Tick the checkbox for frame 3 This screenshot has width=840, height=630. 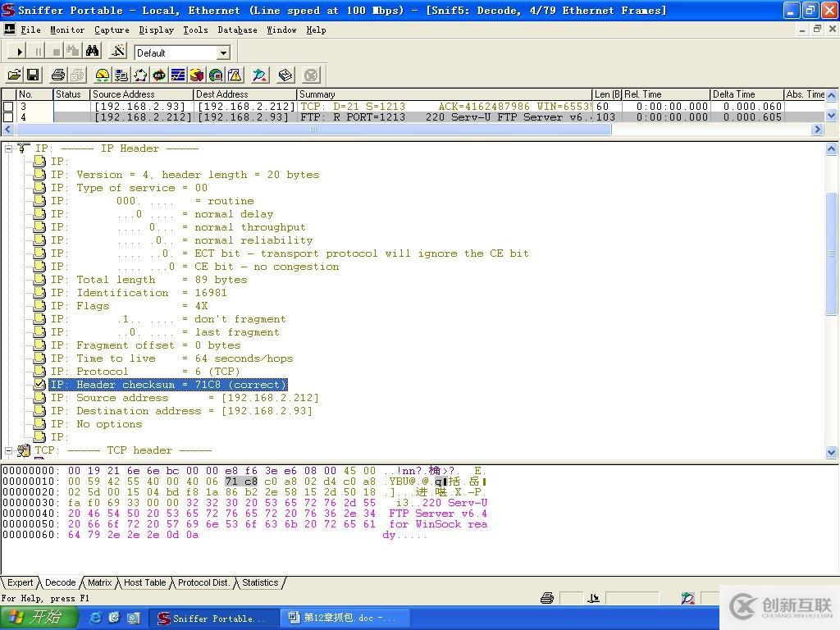pos(8,107)
